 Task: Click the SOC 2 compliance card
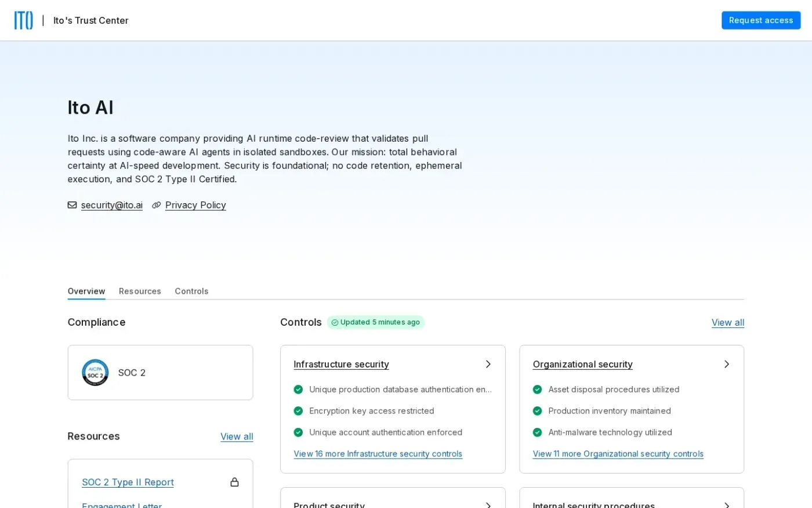pyautogui.click(x=160, y=373)
